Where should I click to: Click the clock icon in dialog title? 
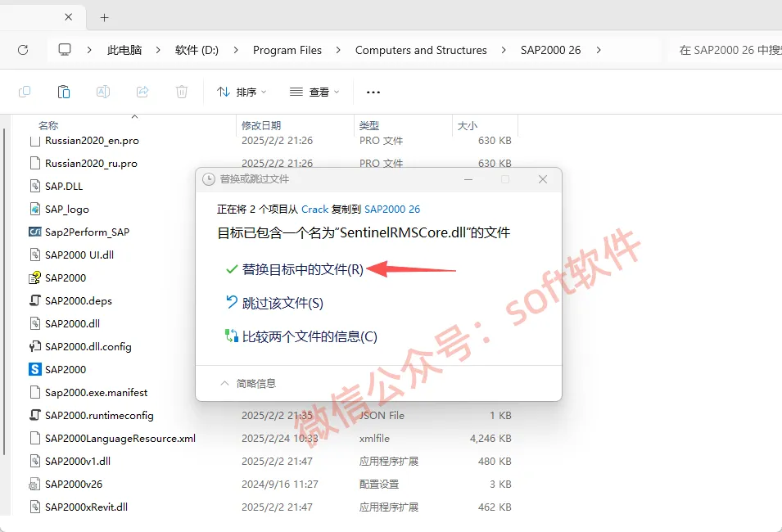(x=209, y=179)
